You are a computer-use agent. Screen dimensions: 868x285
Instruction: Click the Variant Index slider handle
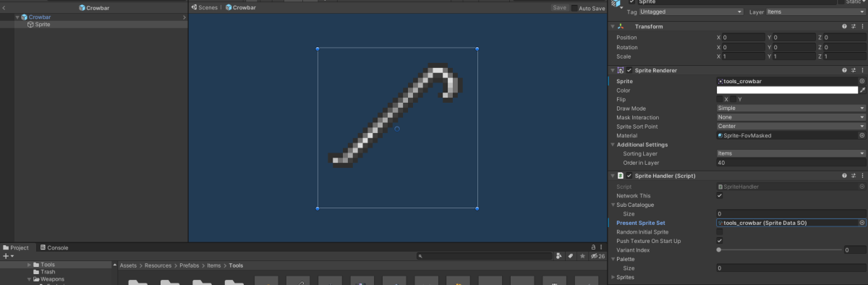[x=718, y=250]
